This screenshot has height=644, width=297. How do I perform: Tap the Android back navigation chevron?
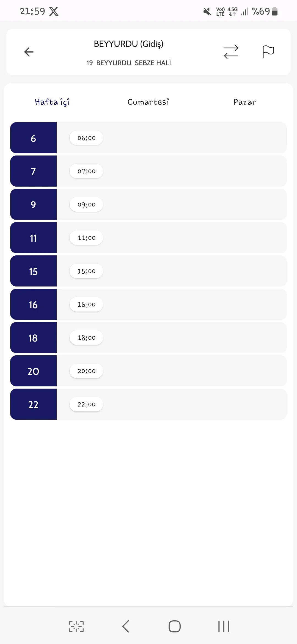coord(126,626)
